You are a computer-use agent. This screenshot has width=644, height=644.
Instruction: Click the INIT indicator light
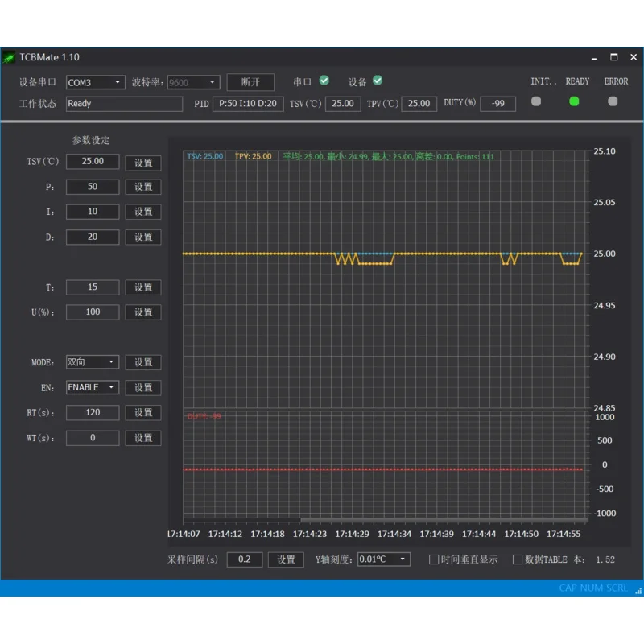[537, 101]
